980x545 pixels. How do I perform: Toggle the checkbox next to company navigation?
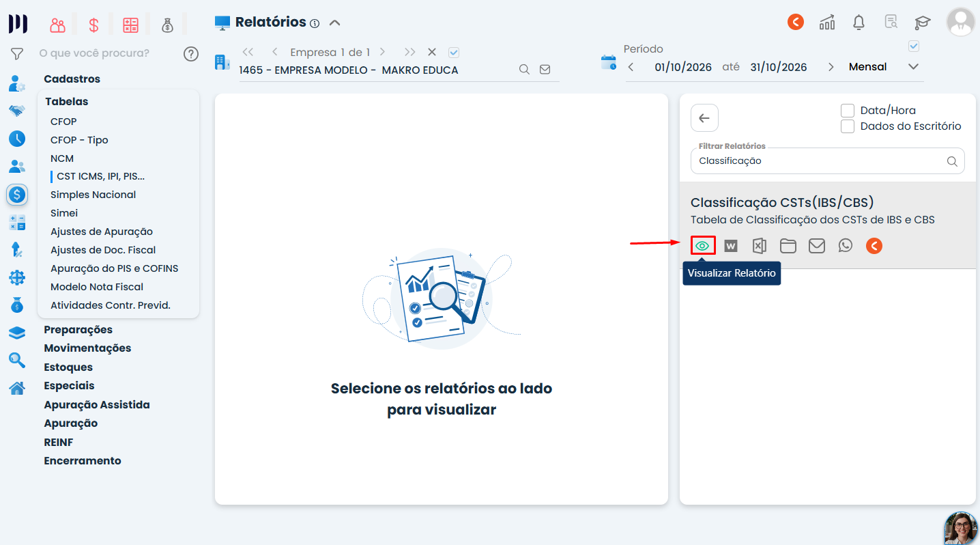(x=454, y=52)
